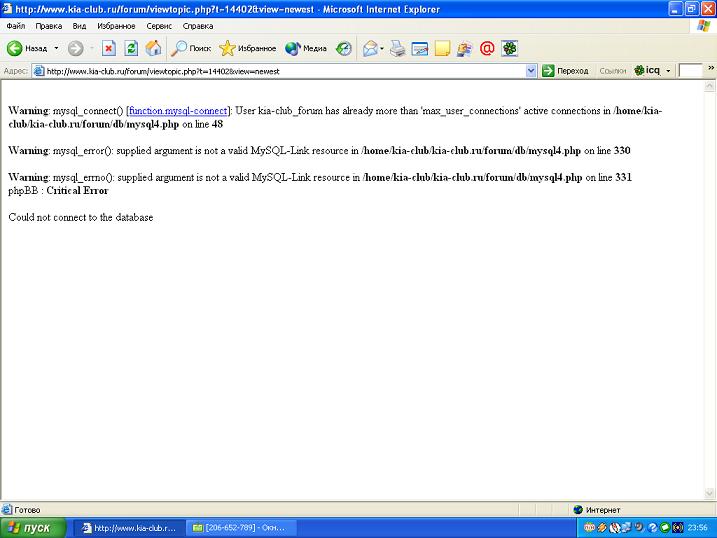Open the Windows Пуск start button
Image resolution: width=717 pixels, height=538 pixels.
34,527
